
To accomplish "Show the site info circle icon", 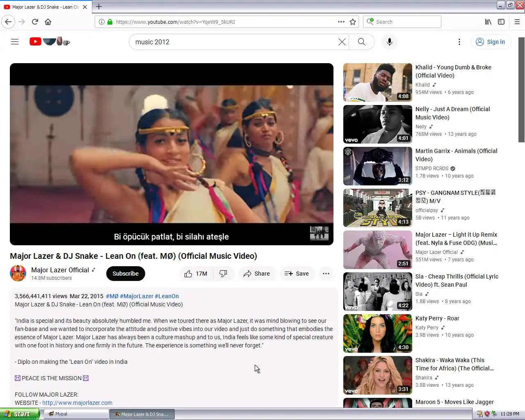I will point(101,22).
